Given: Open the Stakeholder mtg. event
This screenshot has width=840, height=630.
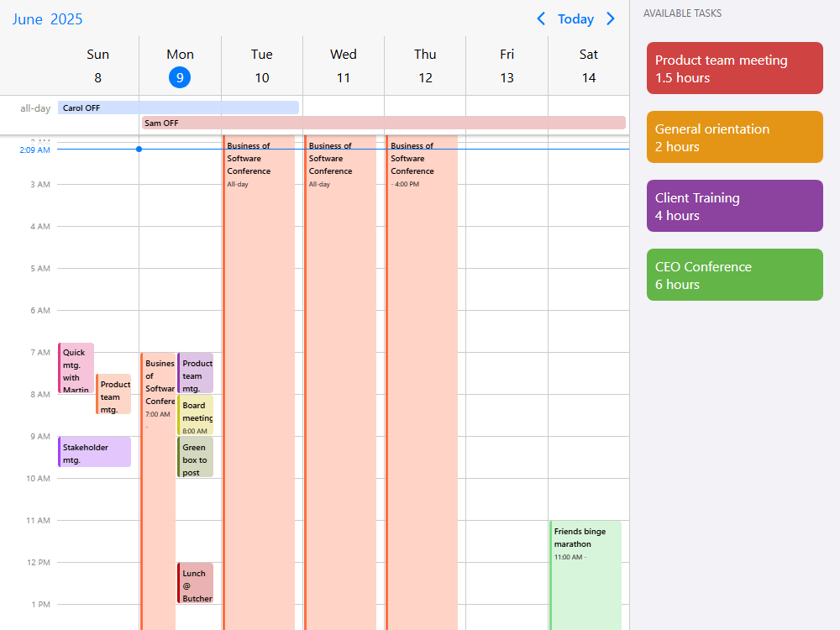Looking at the screenshot, I should click(x=94, y=452).
